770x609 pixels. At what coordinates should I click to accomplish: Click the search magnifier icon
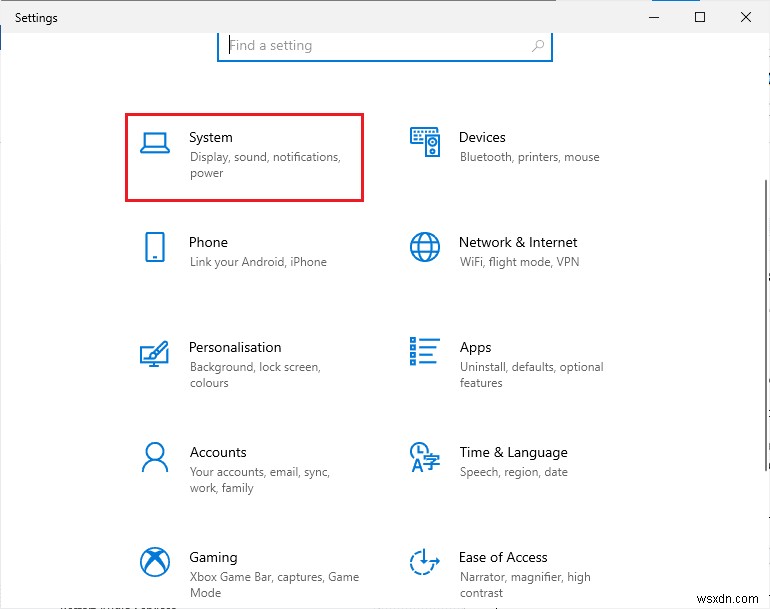tap(538, 46)
